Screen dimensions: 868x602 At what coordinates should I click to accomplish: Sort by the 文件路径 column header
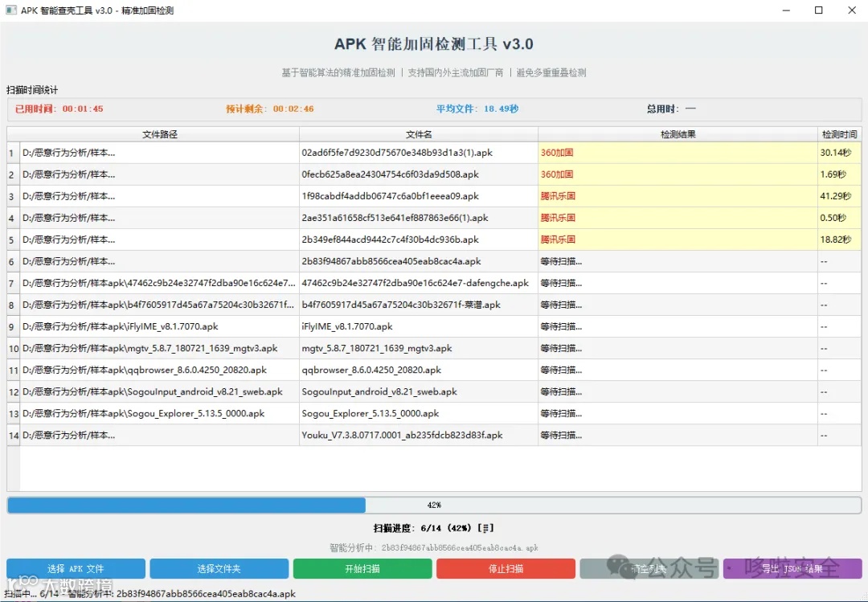(x=153, y=133)
